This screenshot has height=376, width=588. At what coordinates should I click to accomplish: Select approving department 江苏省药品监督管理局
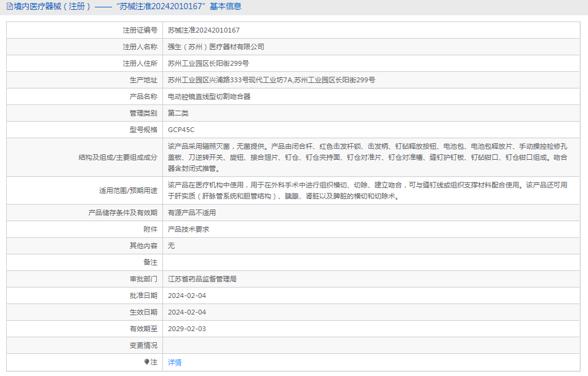(202, 279)
